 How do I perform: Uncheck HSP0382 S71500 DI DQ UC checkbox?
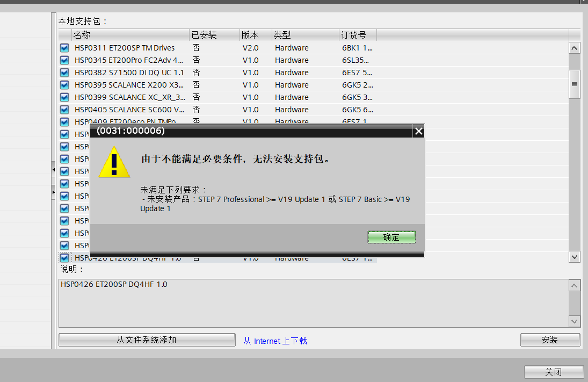point(64,73)
